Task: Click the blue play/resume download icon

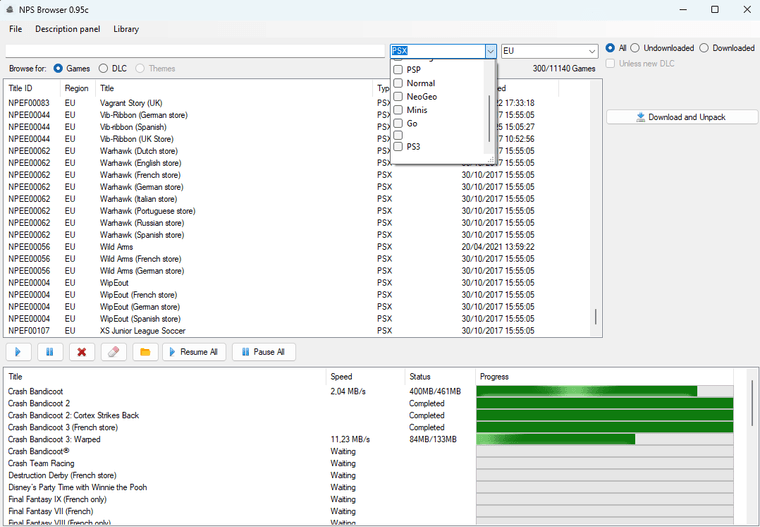Action: pos(18,352)
